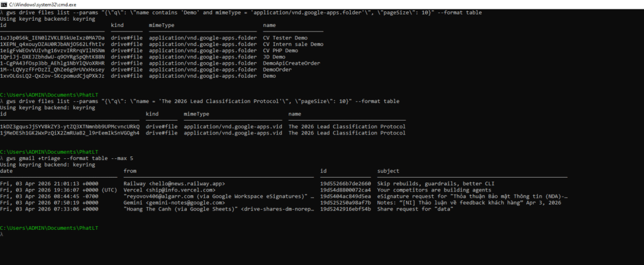
Task: Click the 'JD Demo' folder name
Action: click(x=274, y=57)
